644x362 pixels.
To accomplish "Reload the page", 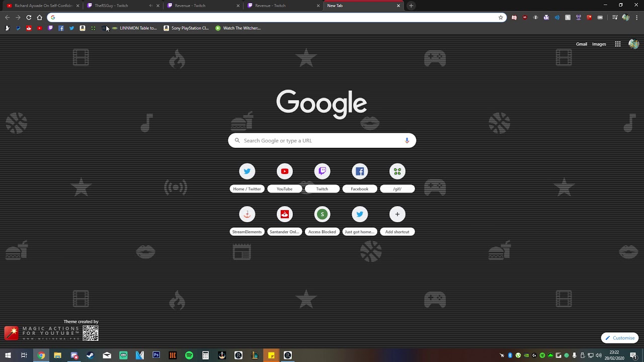I will (29, 18).
